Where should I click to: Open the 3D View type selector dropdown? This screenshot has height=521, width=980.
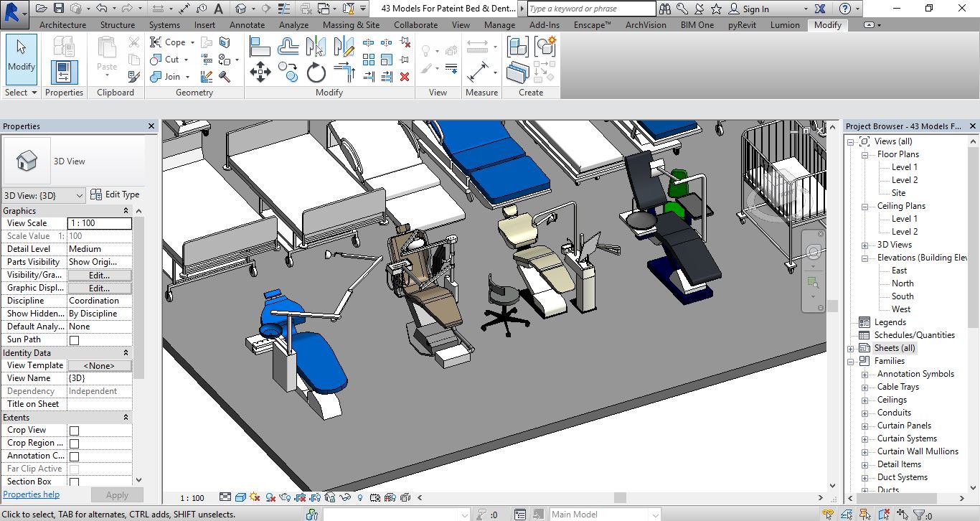[78, 195]
